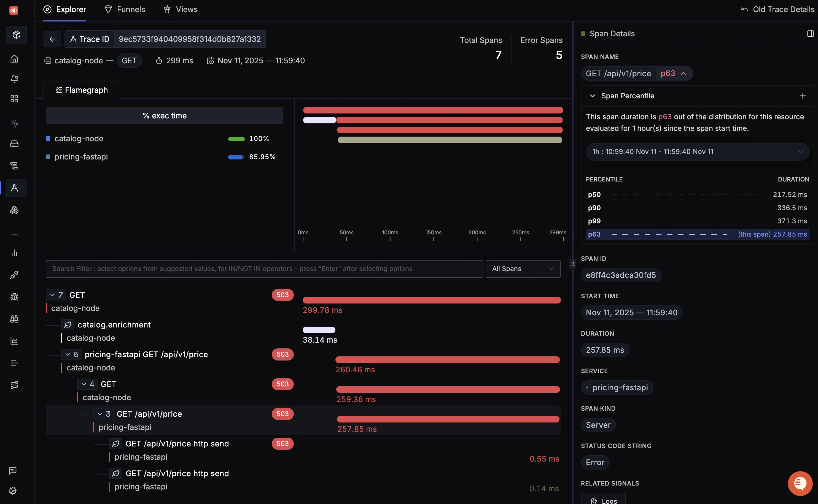Open the Logs icon in the sidebar

(15, 166)
